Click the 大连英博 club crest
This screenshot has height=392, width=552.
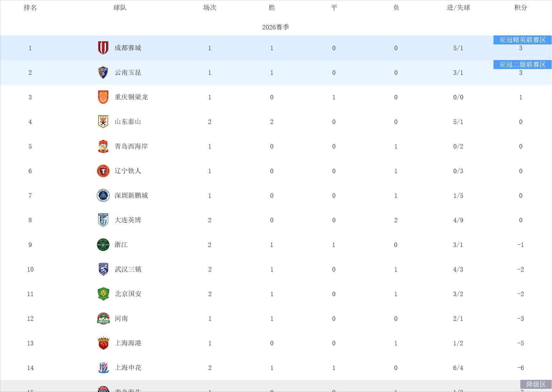103,220
